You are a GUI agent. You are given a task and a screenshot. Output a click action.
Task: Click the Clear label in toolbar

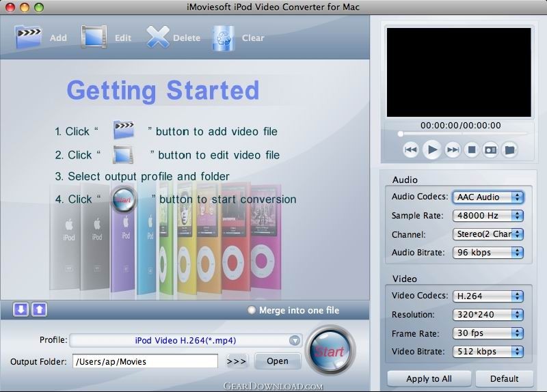click(253, 38)
